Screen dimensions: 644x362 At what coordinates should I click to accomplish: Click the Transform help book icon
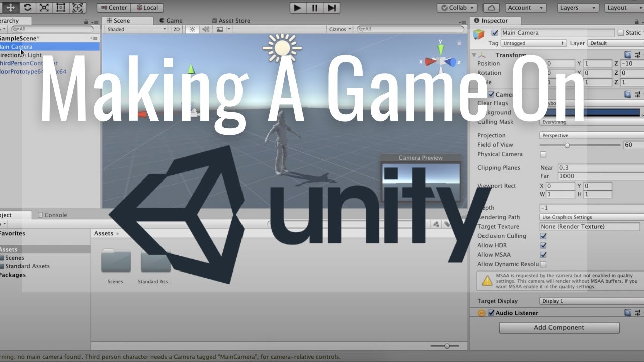(628, 55)
